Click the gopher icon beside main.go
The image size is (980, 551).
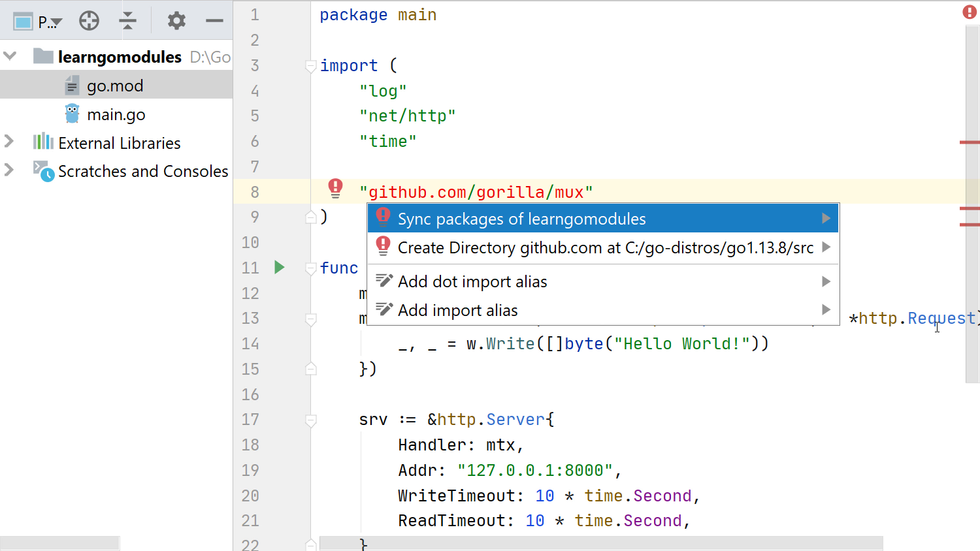click(73, 114)
